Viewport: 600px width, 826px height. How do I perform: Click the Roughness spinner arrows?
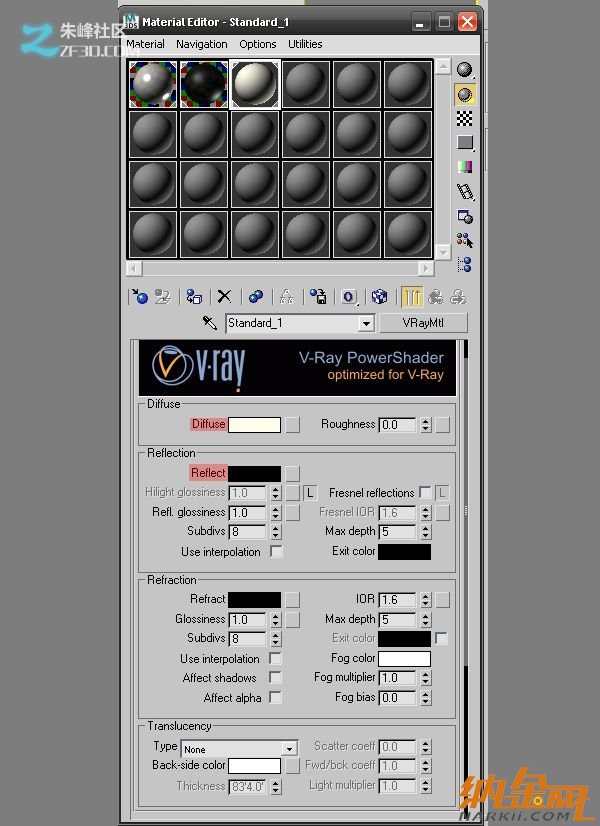426,425
